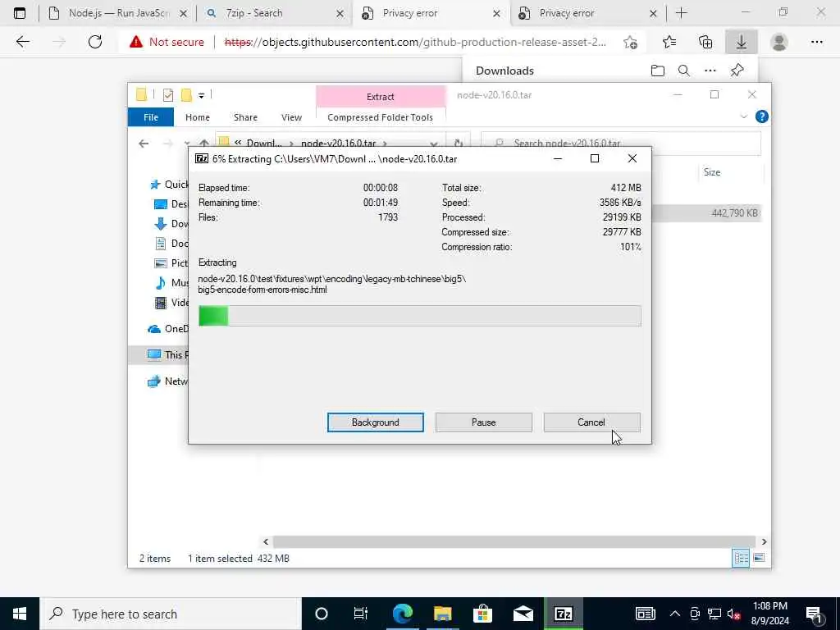Click the scroll left arrow in Explorer
The height and width of the screenshot is (630, 840).
coord(266,541)
